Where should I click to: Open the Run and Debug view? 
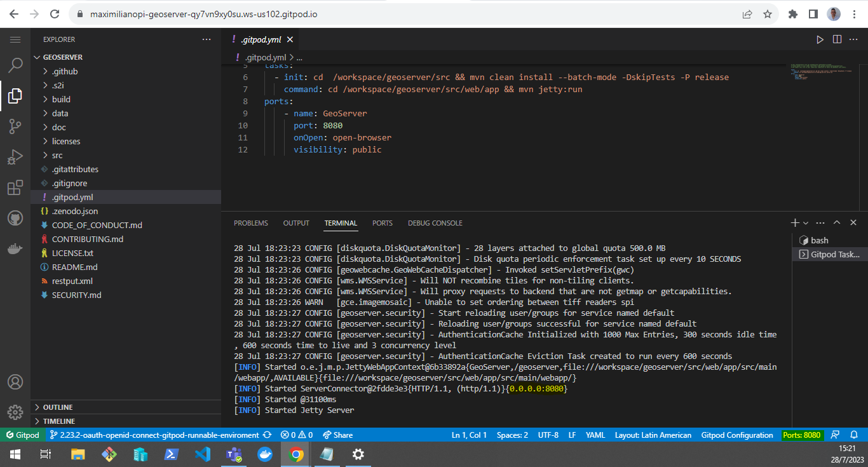[15, 157]
